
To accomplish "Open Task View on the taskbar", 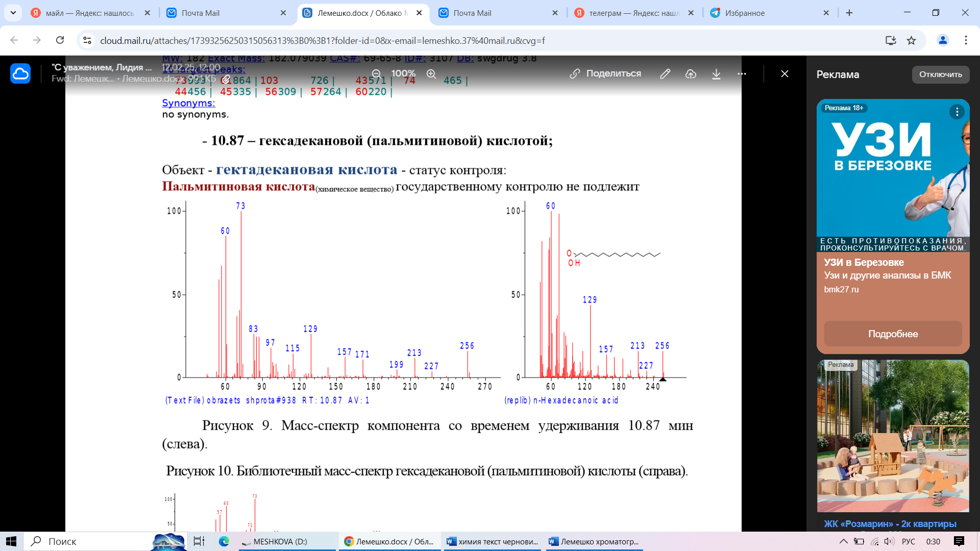I will coord(199,541).
